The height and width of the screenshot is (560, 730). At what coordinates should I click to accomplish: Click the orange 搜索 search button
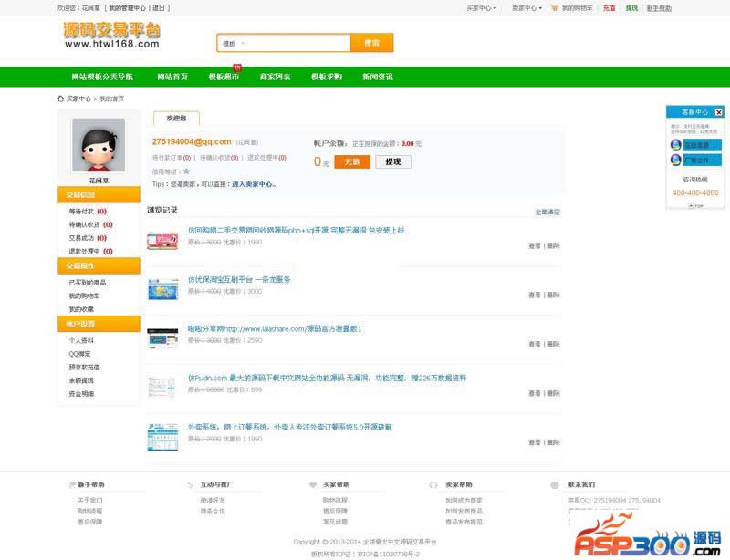tap(371, 43)
